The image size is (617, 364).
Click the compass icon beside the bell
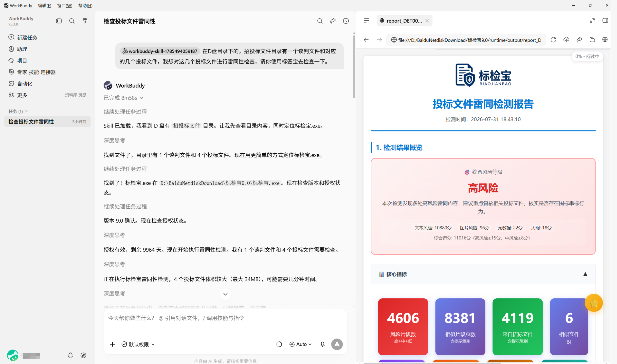[x=83, y=355]
